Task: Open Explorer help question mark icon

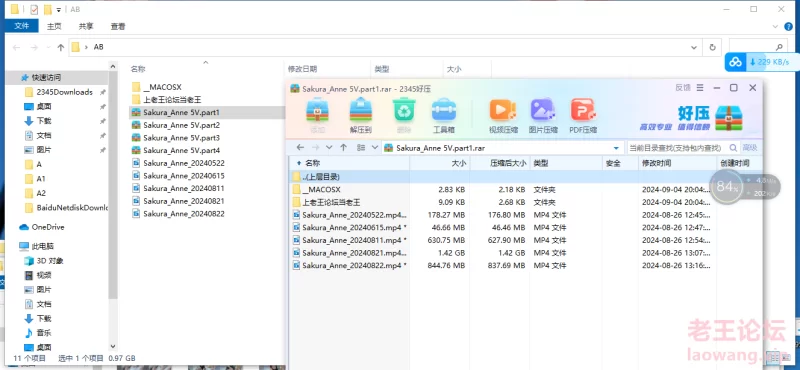Action: pos(788,27)
